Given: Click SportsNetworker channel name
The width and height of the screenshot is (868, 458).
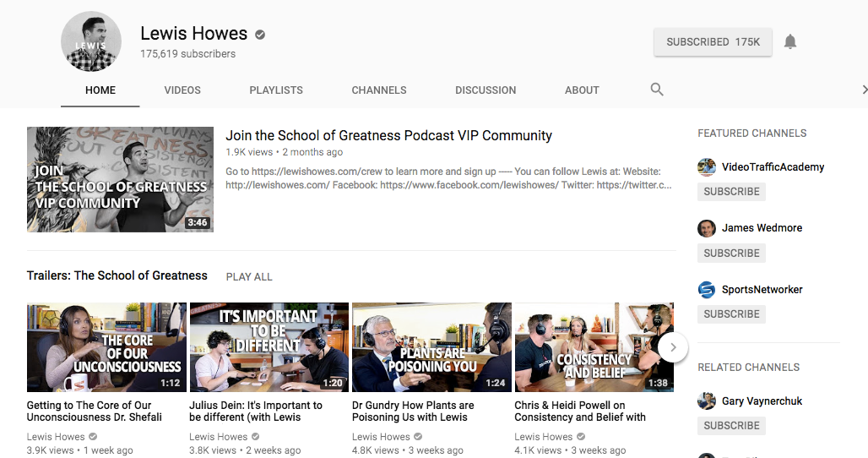Looking at the screenshot, I should click(x=762, y=290).
